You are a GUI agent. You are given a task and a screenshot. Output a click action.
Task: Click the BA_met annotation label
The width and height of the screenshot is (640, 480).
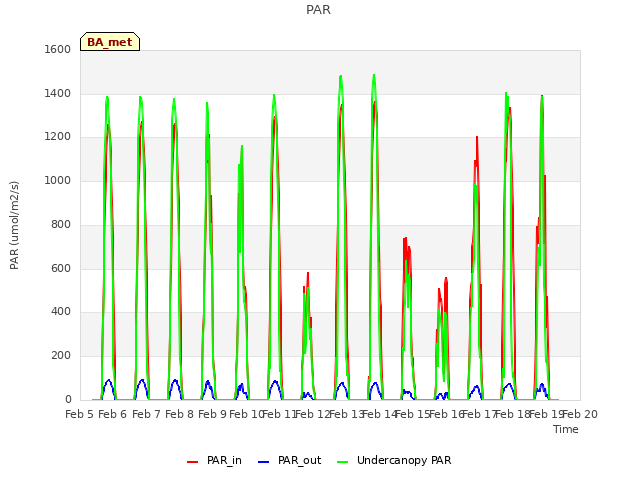pos(110,42)
